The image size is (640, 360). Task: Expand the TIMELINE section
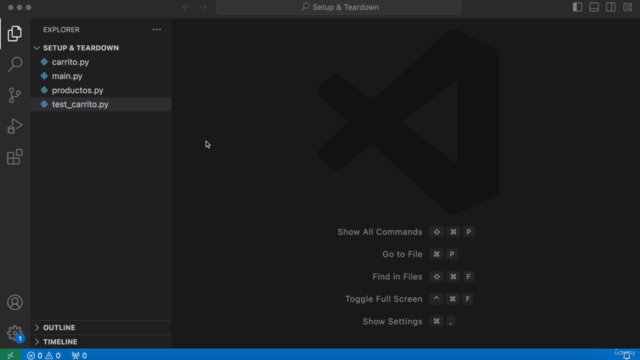point(101,342)
